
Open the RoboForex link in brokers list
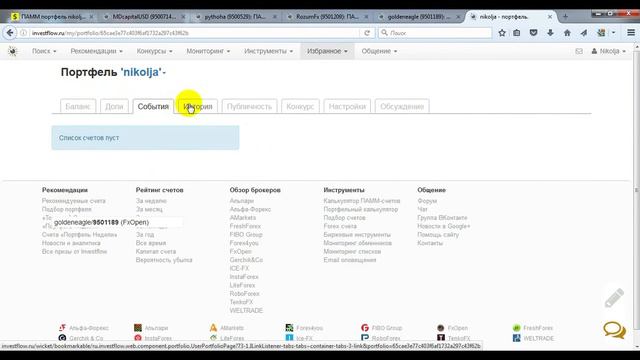coord(244,294)
